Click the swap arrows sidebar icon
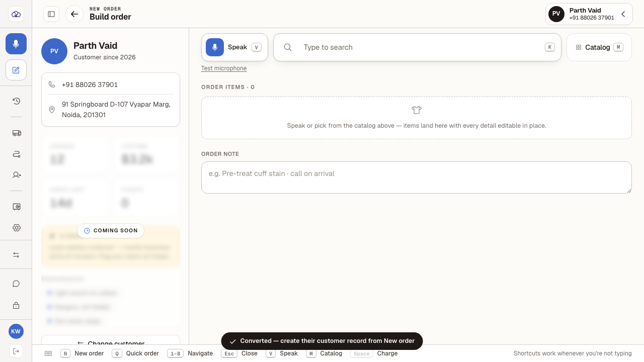 [16, 255]
